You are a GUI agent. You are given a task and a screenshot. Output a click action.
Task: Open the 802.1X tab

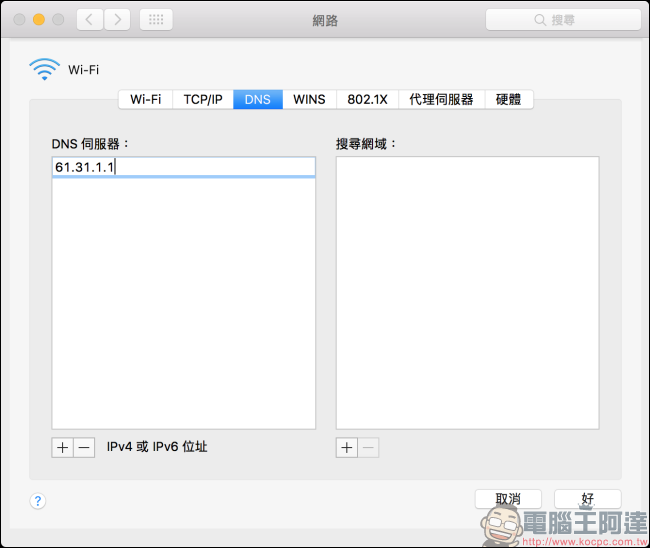pos(367,99)
